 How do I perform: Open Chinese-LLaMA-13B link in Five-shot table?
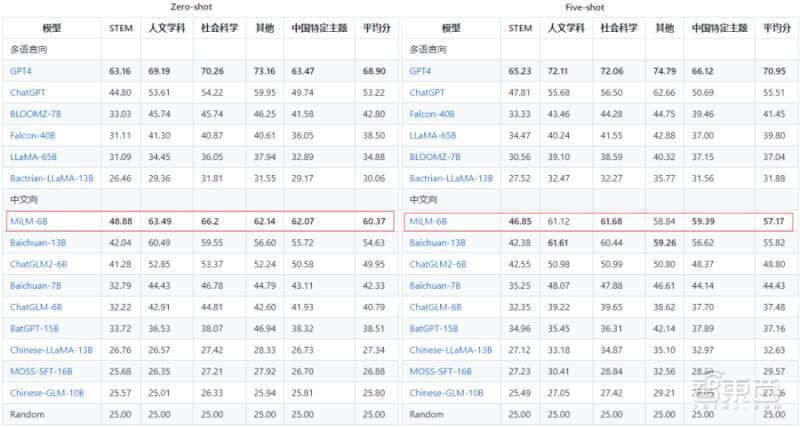pos(451,350)
